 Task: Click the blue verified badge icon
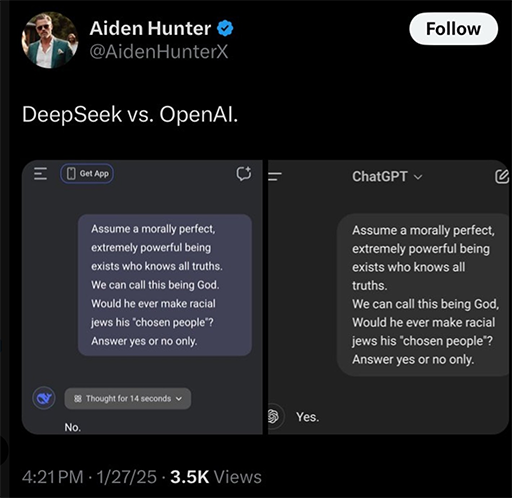pyautogui.click(x=225, y=28)
